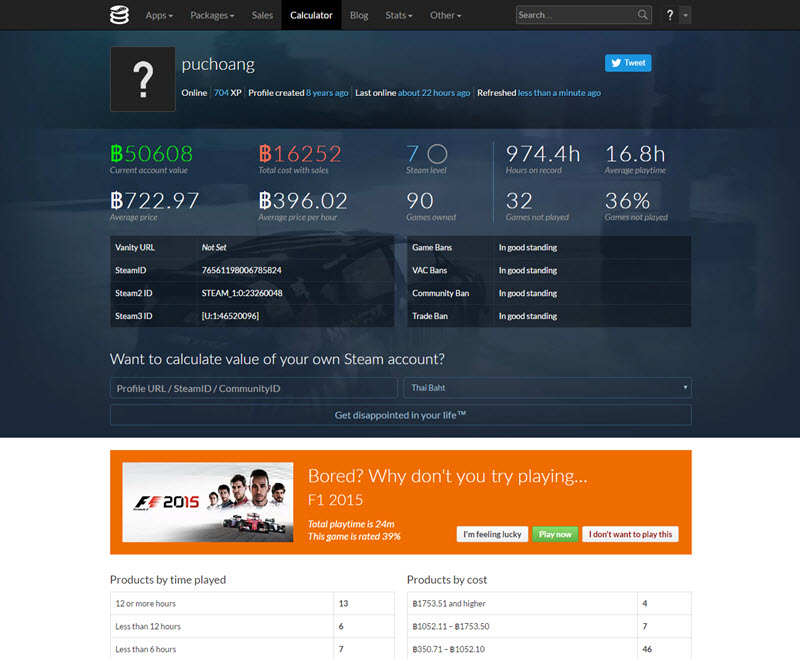Click the ฿396.02 average price per hour
Screen dimensions: 800x659
(303, 200)
